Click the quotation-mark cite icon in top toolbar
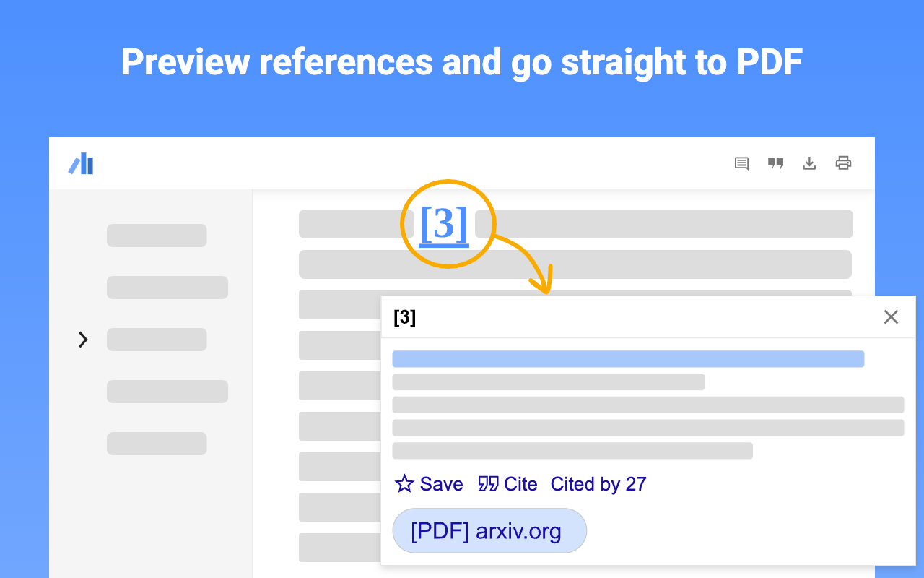Image resolution: width=924 pixels, height=578 pixels. pos(775,163)
